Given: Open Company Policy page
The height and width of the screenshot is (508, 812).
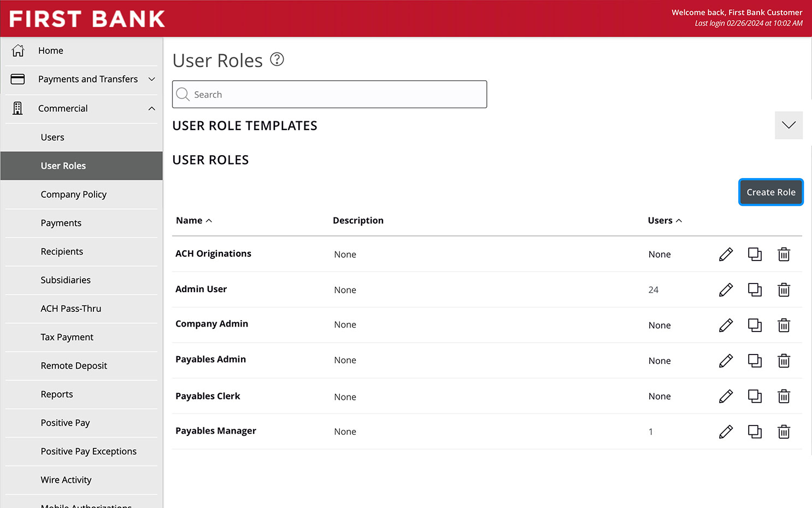Looking at the screenshot, I should point(81,194).
